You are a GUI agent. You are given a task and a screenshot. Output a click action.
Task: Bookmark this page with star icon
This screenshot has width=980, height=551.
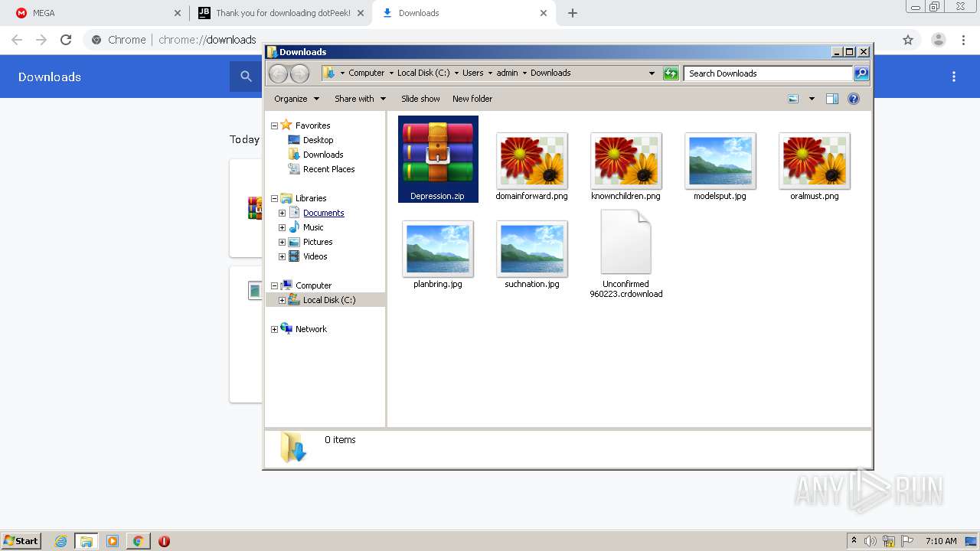click(x=908, y=40)
